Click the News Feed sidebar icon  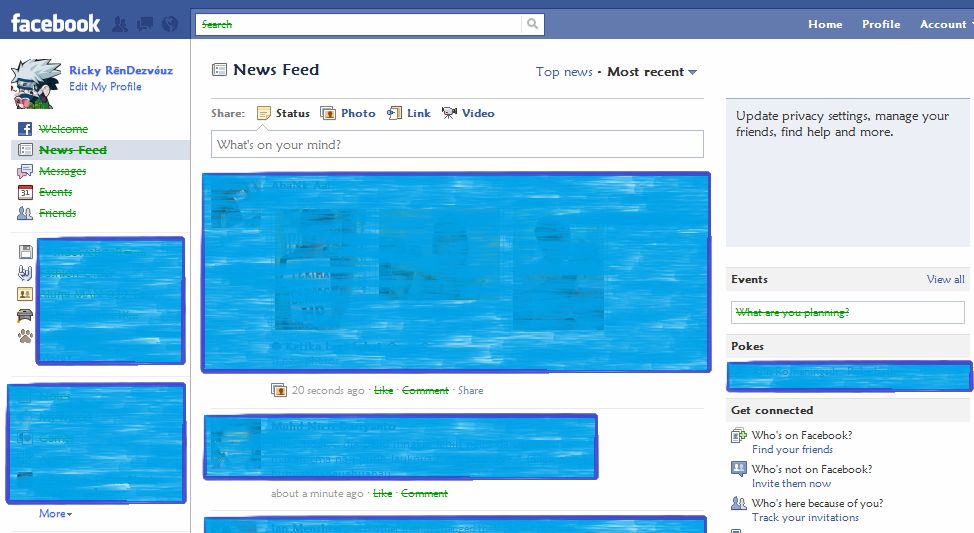(25, 150)
